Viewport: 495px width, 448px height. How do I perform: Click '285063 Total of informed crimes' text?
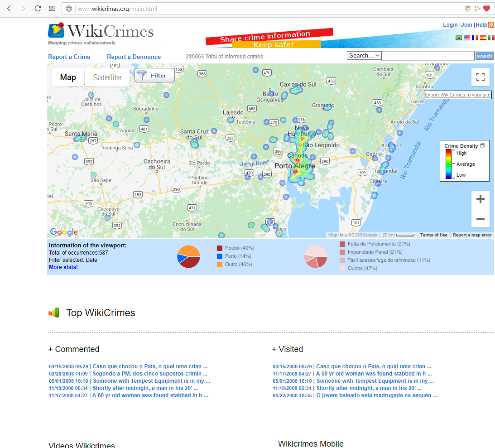coord(224,57)
